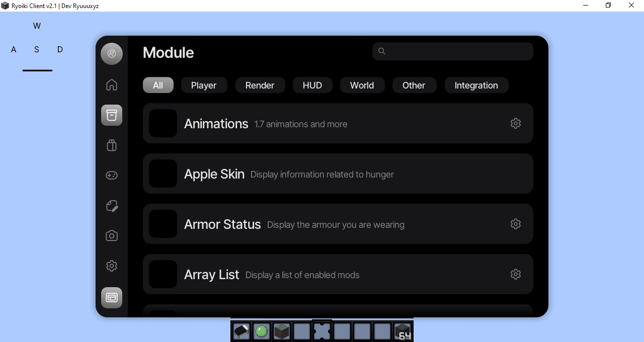Switch to the World category tab

click(x=362, y=85)
